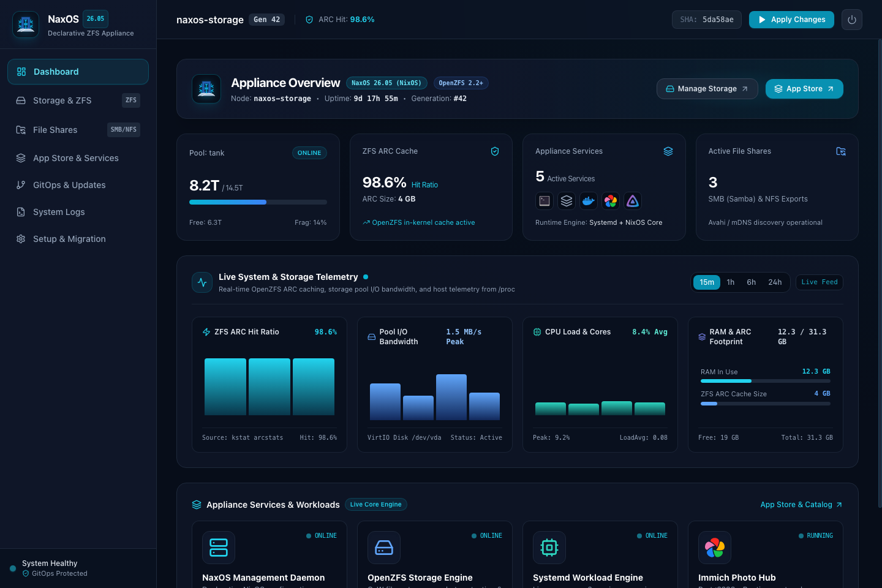Click LoadAvg: 0.08 value
Viewport: 882px width, 588px height.
click(x=644, y=438)
